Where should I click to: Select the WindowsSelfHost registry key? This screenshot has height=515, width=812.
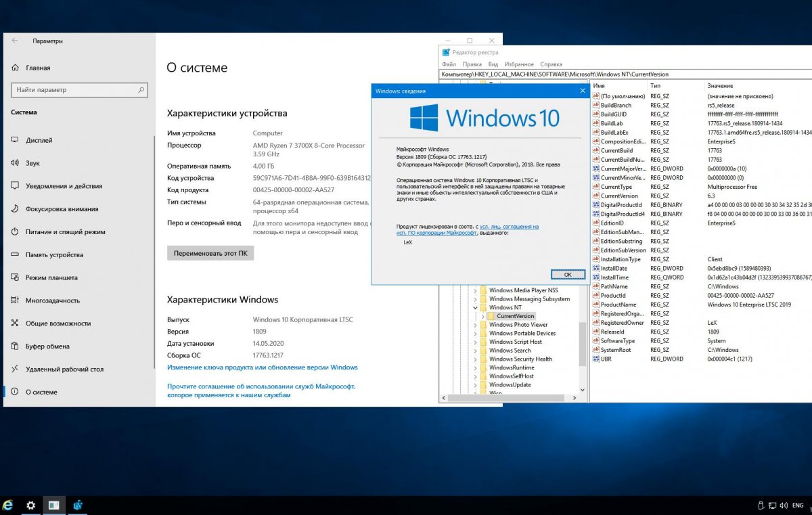511,376
